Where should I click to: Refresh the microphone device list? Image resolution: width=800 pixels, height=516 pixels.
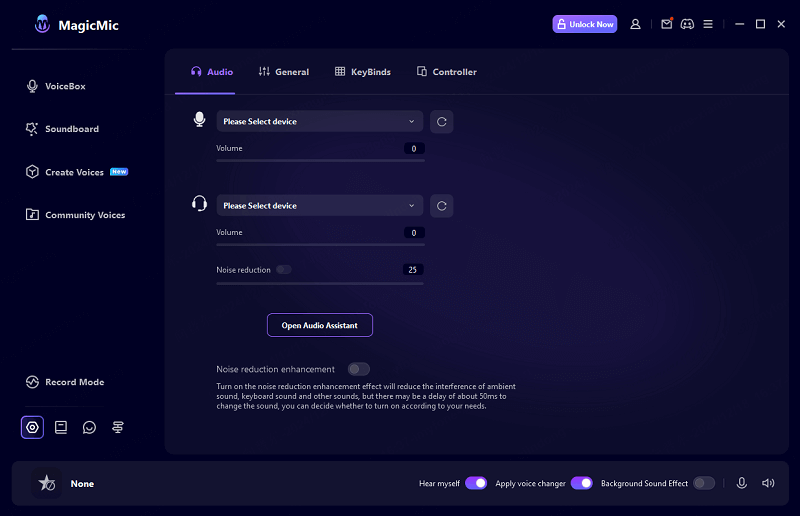pos(442,122)
